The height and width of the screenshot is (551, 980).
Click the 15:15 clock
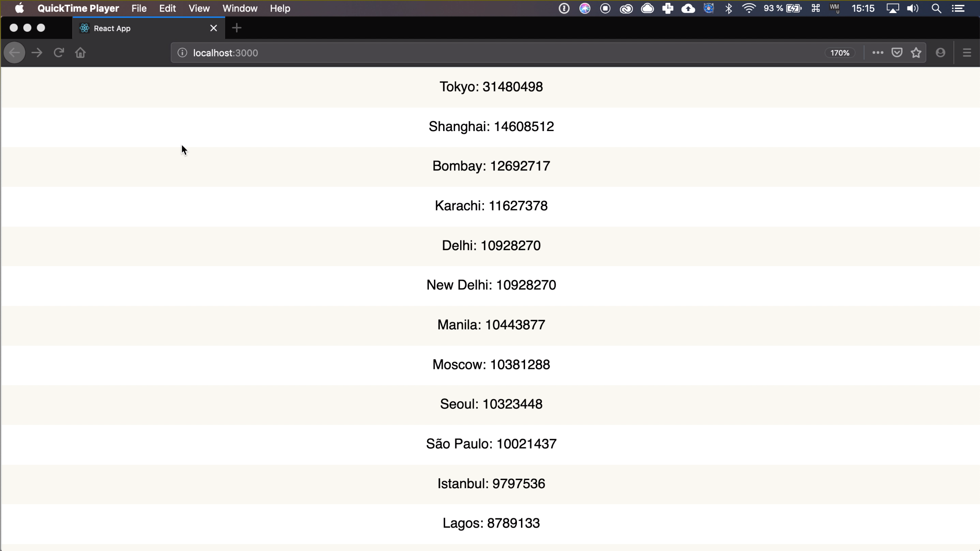[x=863, y=8]
